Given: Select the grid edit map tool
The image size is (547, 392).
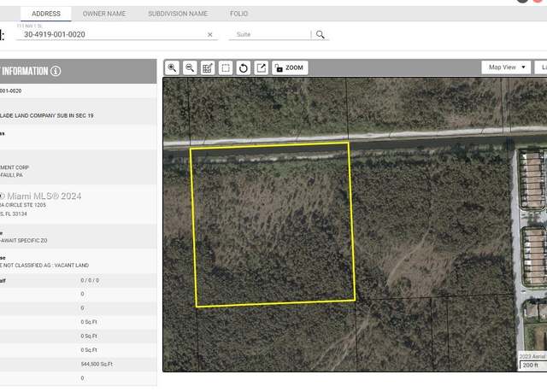Looking at the screenshot, I should pyautogui.click(x=208, y=67).
